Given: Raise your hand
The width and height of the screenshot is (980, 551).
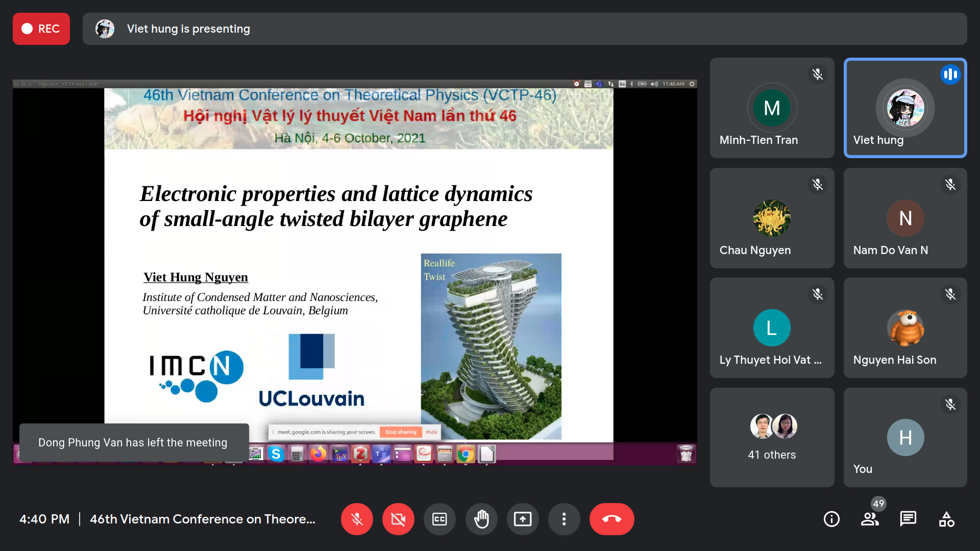Looking at the screenshot, I should tap(481, 519).
